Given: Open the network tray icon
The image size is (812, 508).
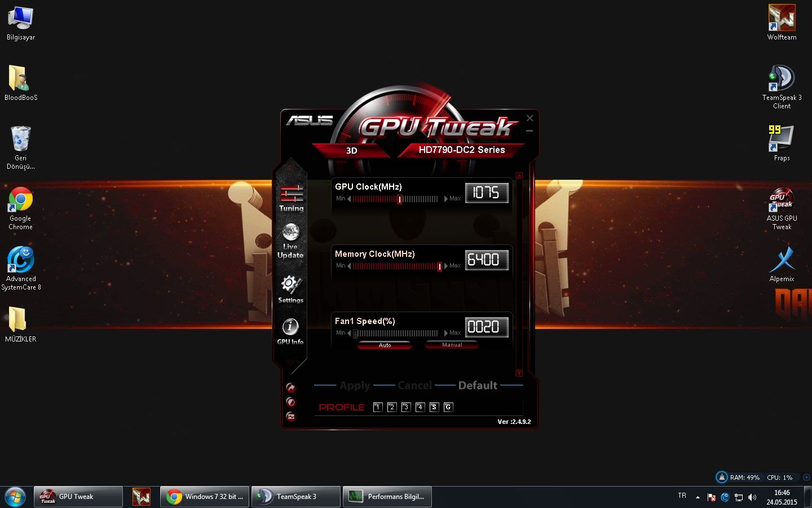Looking at the screenshot, I should point(739,497).
